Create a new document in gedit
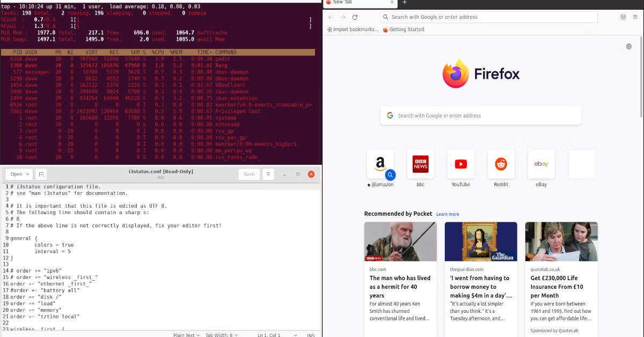Image resolution: width=644 pixels, height=337 pixels. [x=40, y=174]
